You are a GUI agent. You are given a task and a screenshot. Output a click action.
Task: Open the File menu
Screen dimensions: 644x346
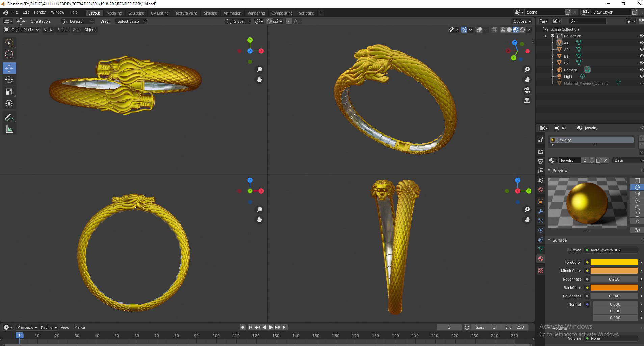(x=15, y=12)
